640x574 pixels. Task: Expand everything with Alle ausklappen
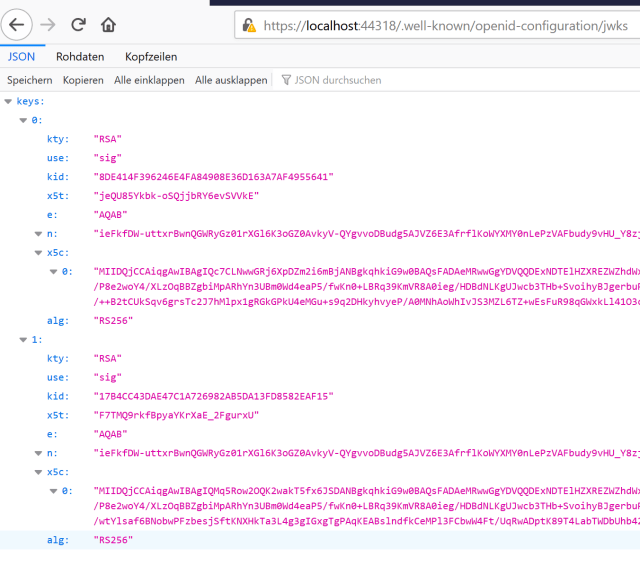pyautogui.click(x=231, y=80)
